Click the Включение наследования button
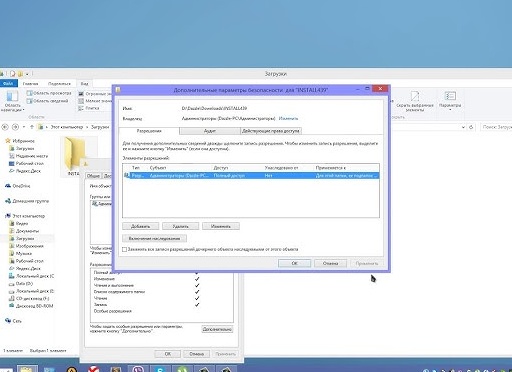The height and width of the screenshot is (372, 512). [x=154, y=239]
